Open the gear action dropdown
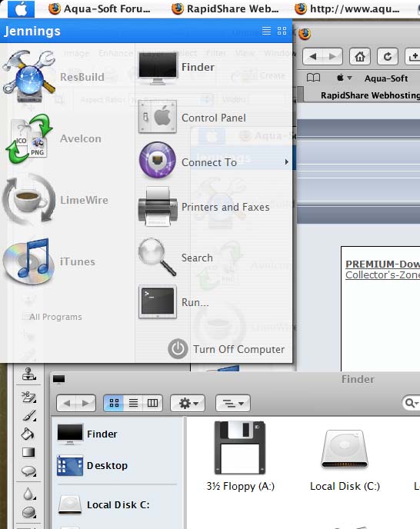Image resolution: width=420 pixels, height=529 pixels. 188,403
